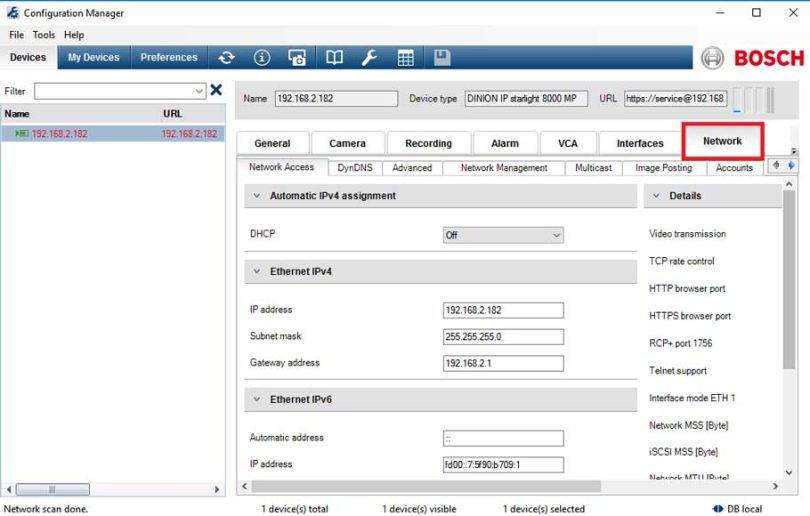810x516 pixels.
Task: Open the DHCP dropdown
Action: click(x=503, y=235)
